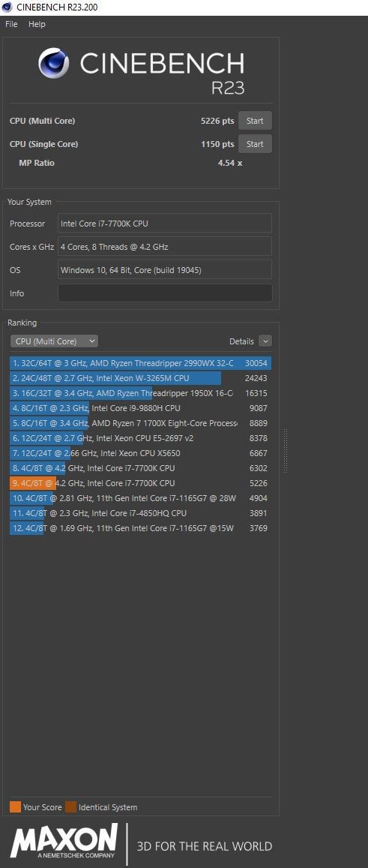Viewport: 368px width, 868px height.
Task: Click the Details label in Ranking
Action: click(x=242, y=341)
